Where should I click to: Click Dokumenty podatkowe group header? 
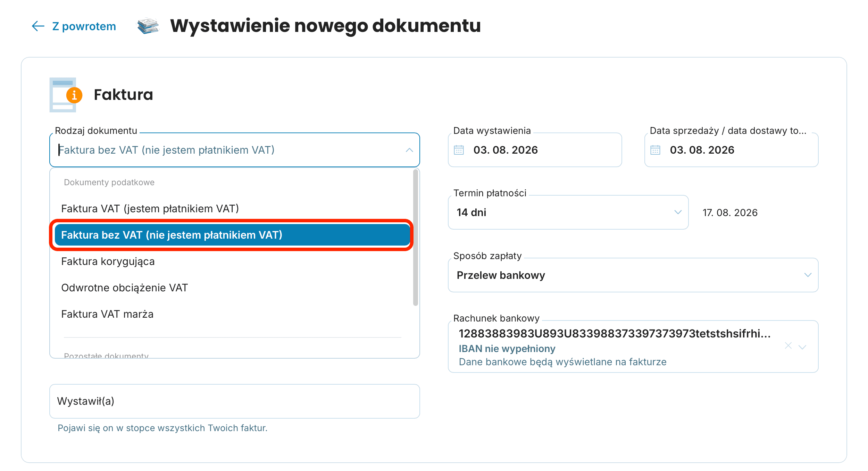[x=109, y=182]
